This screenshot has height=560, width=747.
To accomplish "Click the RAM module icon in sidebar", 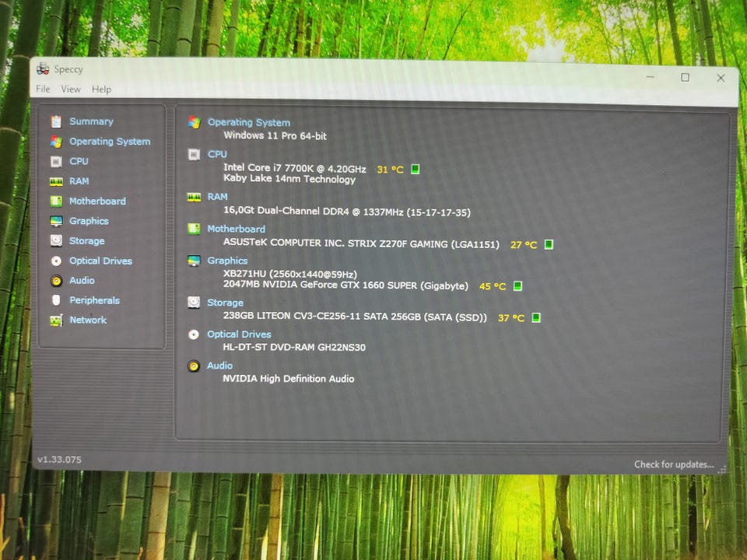I will coord(56,181).
